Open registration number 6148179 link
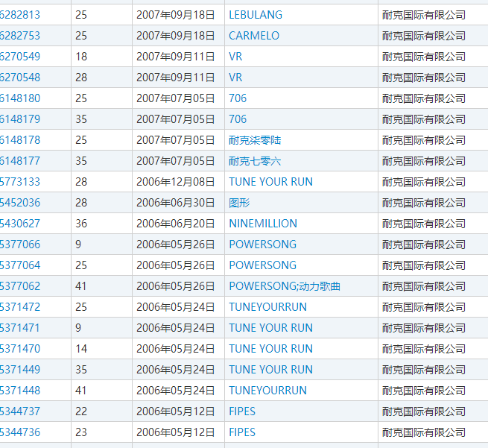 coord(20,119)
